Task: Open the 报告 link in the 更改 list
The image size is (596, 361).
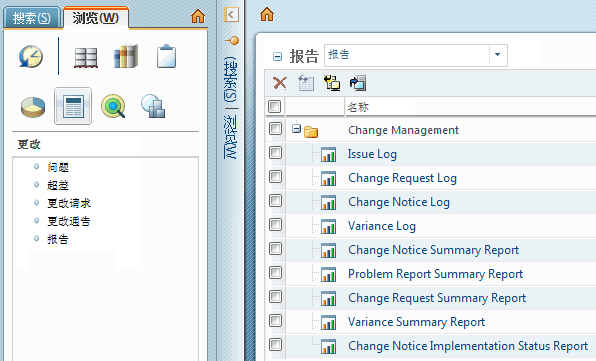Action: [58, 239]
